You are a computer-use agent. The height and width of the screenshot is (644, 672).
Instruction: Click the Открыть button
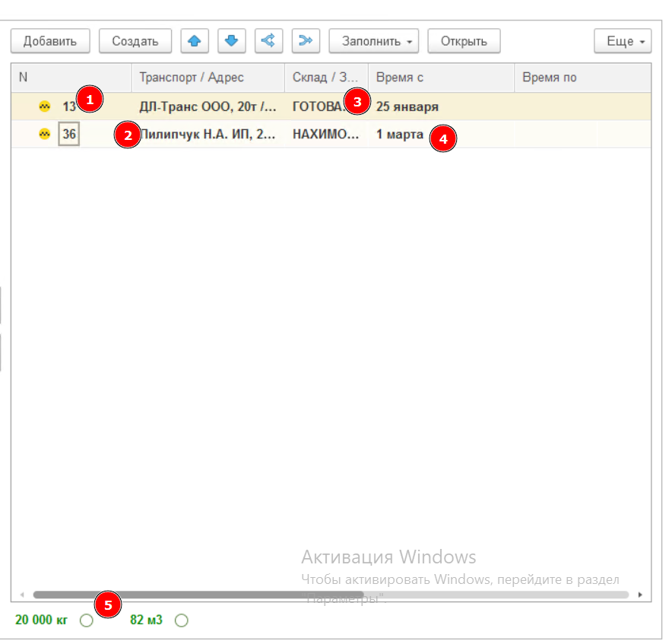464,41
